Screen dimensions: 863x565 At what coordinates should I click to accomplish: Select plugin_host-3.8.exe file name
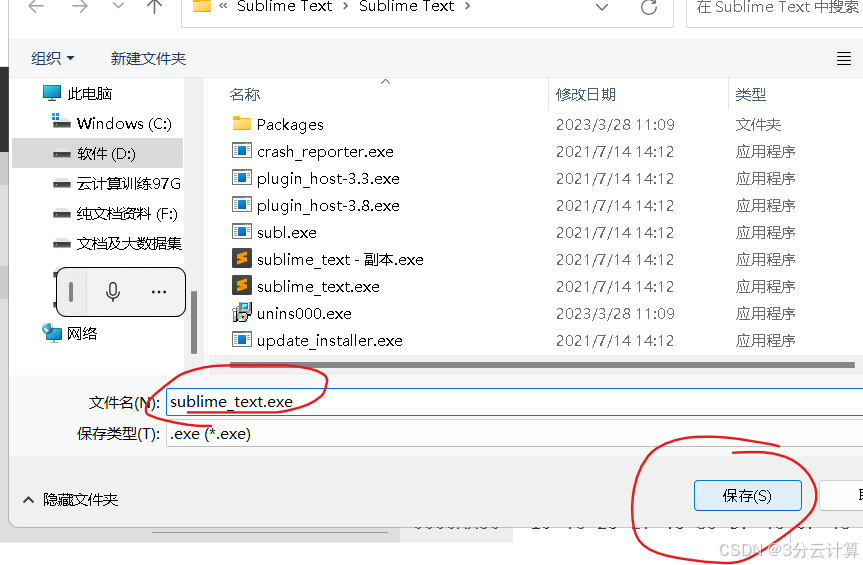coord(328,206)
